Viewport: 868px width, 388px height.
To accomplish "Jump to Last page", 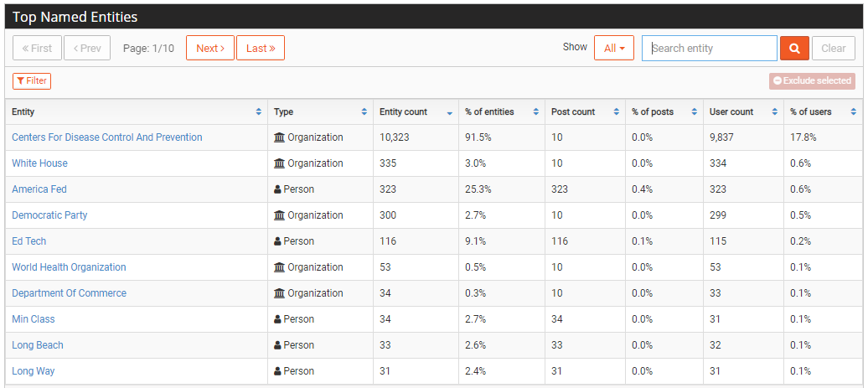I will [x=261, y=48].
